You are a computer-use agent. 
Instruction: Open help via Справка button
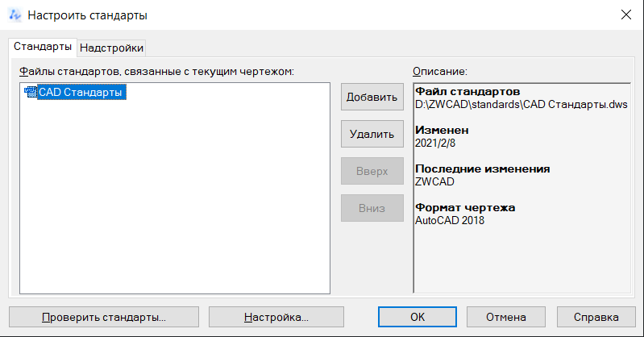pyautogui.click(x=596, y=317)
